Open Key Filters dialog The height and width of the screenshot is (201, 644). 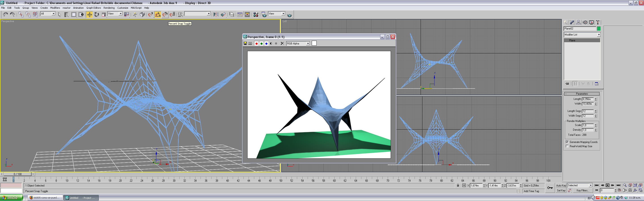point(583,191)
